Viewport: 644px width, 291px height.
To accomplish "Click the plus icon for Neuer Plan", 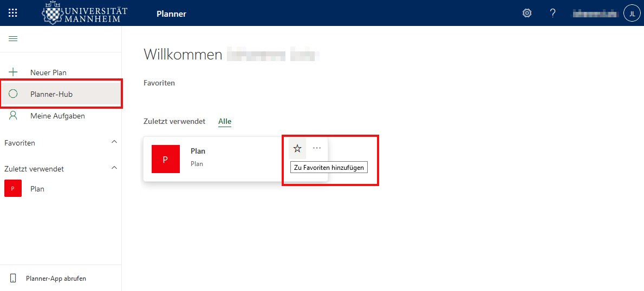I will tap(13, 72).
